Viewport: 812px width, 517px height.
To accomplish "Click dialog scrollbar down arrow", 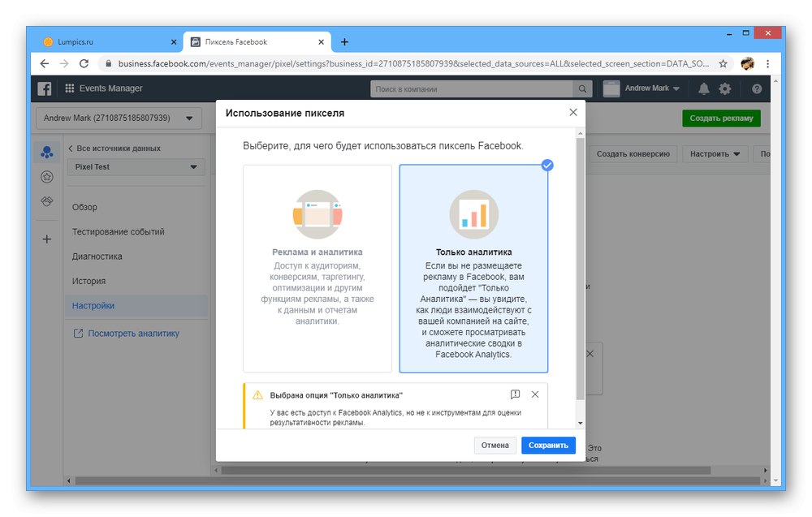I will pyautogui.click(x=580, y=423).
